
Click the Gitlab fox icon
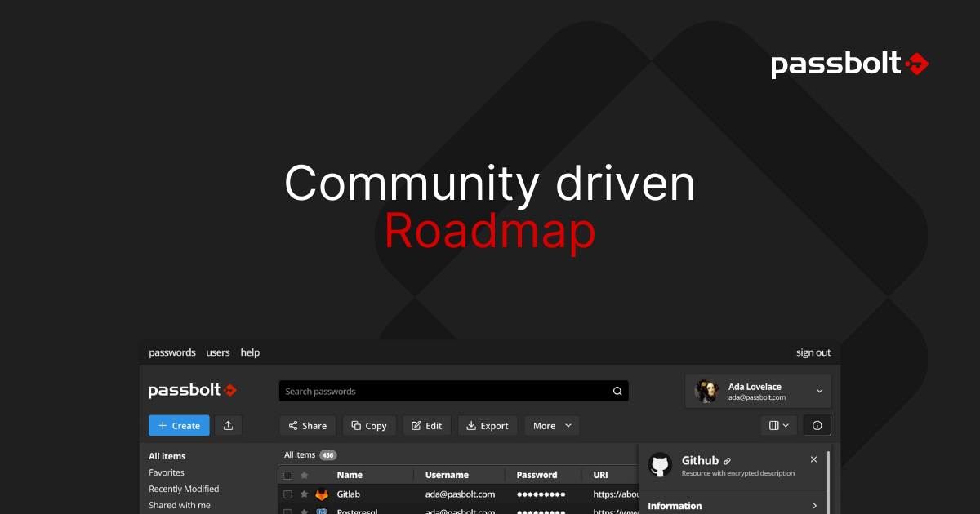(322, 494)
